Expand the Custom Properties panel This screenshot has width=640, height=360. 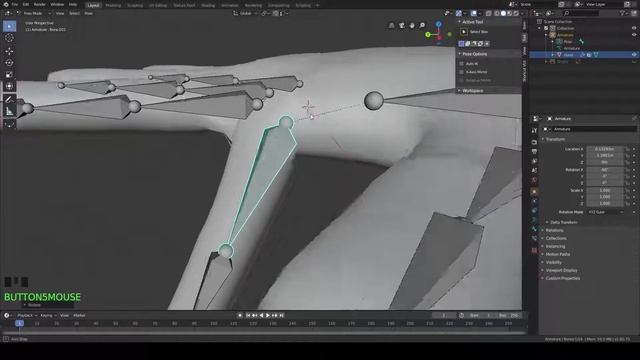click(x=562, y=278)
